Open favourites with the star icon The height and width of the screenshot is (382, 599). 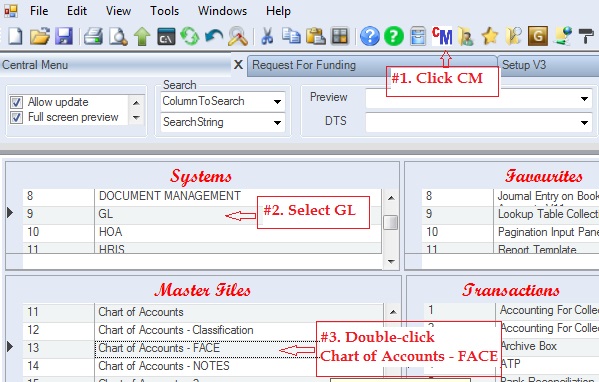(490, 36)
